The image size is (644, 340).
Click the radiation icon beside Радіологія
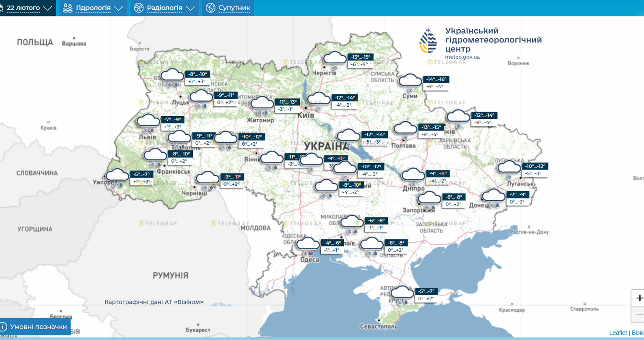click(139, 8)
